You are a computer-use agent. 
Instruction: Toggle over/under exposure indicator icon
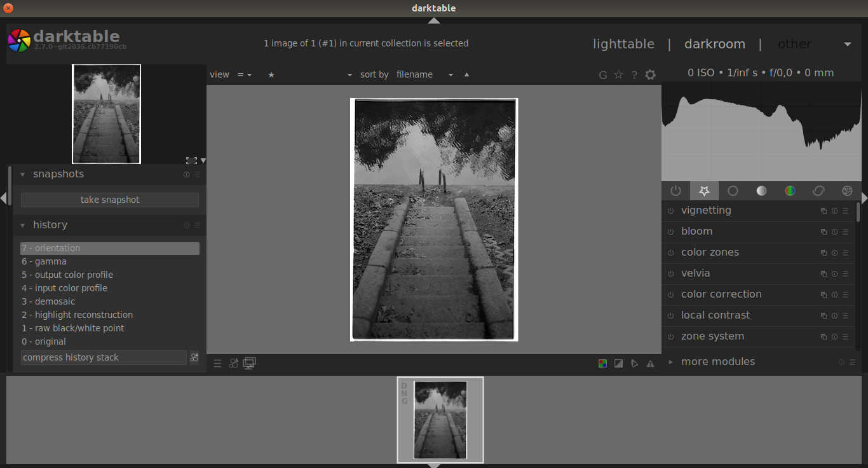pos(618,364)
